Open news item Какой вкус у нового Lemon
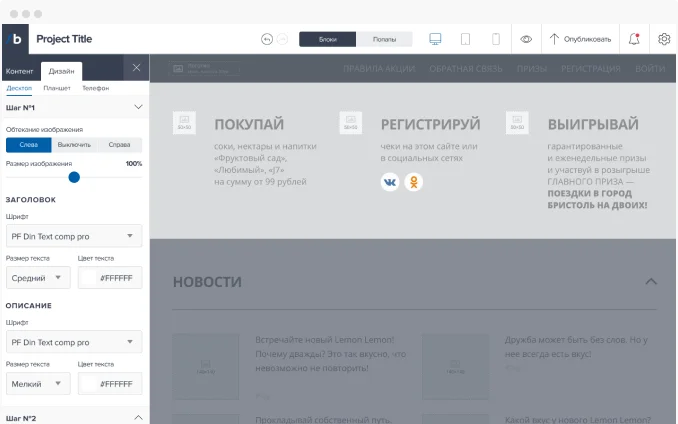 pos(578,420)
